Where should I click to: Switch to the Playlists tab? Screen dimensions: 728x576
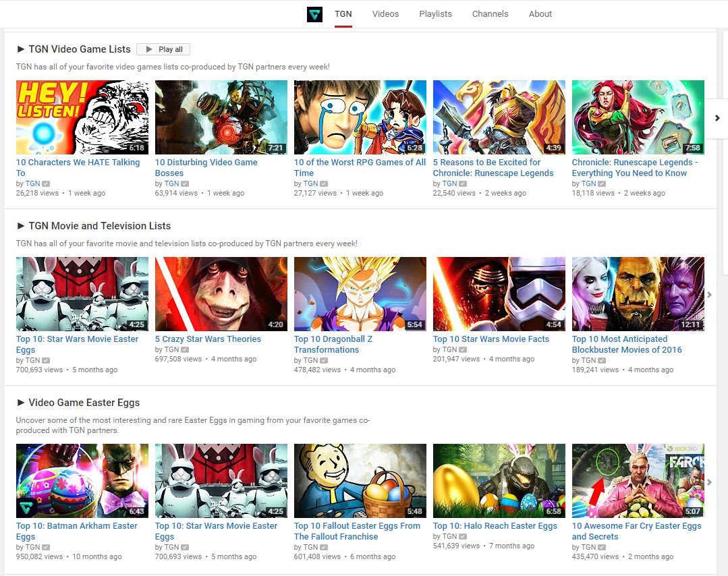click(x=435, y=14)
